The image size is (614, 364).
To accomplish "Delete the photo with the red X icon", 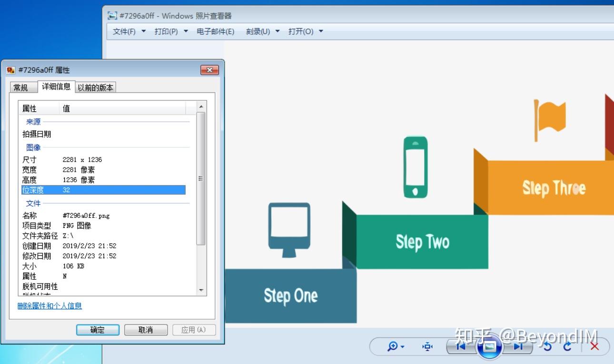I will pyautogui.click(x=594, y=346).
